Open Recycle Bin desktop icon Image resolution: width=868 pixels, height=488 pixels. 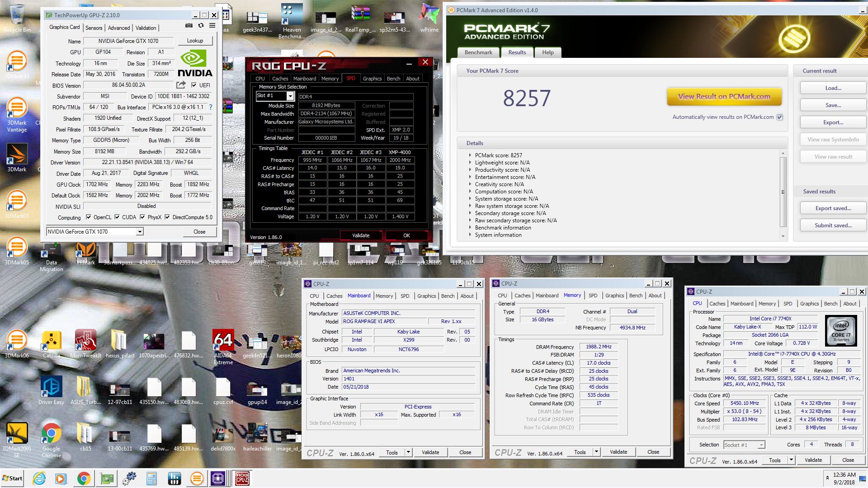click(x=17, y=19)
